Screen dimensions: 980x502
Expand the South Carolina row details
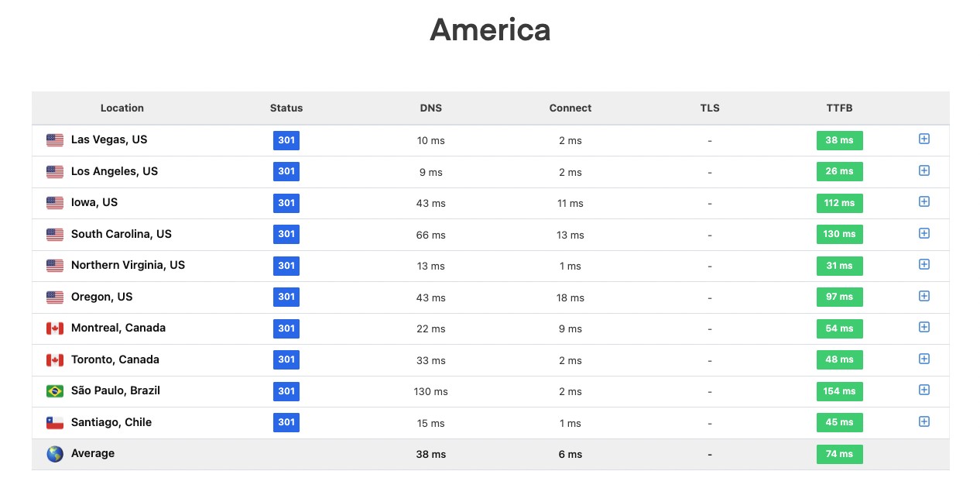pyautogui.click(x=923, y=233)
